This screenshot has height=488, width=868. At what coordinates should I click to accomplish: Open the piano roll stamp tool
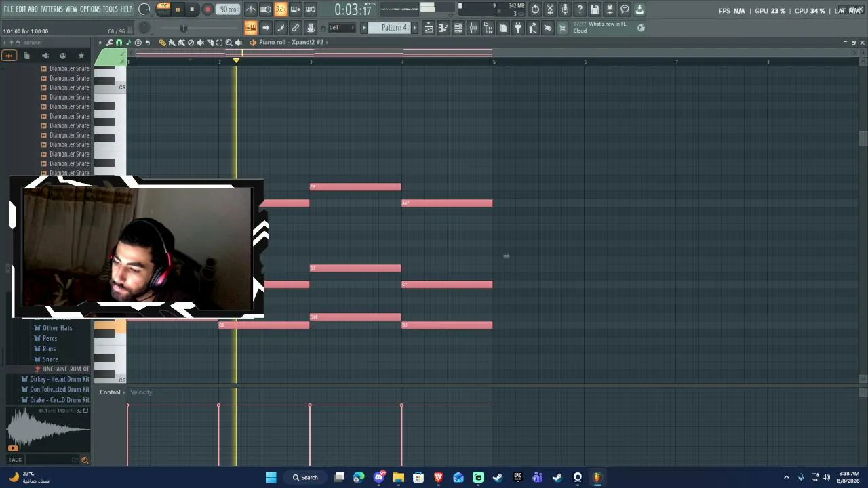[138, 43]
